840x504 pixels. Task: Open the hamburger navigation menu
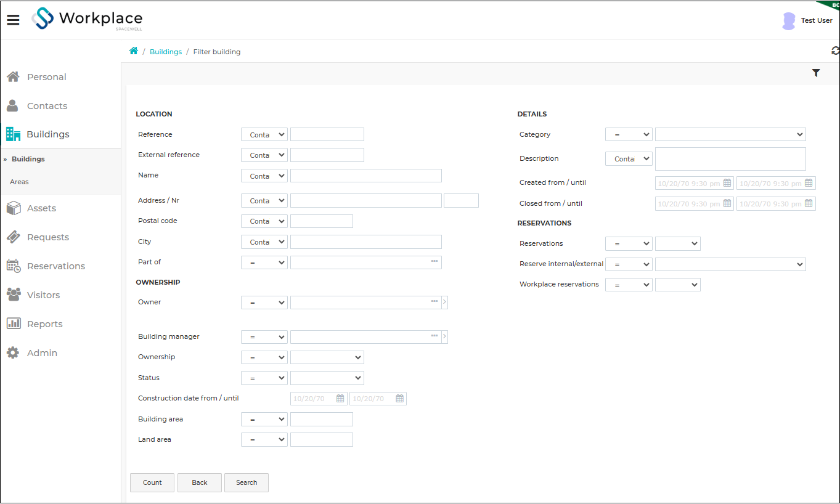tap(14, 20)
